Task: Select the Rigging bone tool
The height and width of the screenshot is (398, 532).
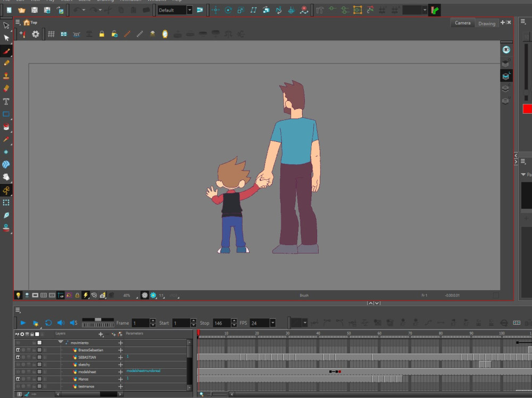Action: [x=6, y=190]
